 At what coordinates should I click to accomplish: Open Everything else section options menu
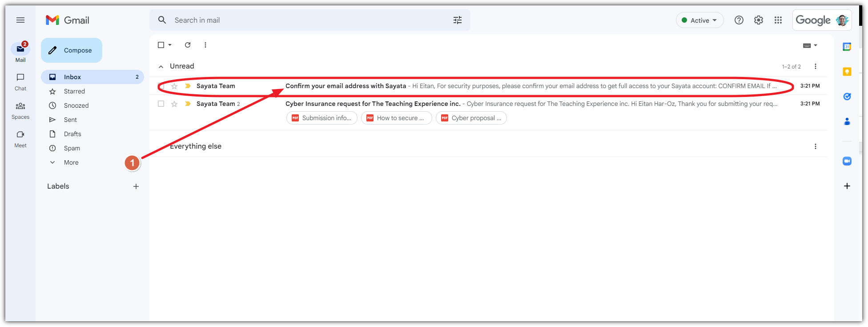click(816, 146)
